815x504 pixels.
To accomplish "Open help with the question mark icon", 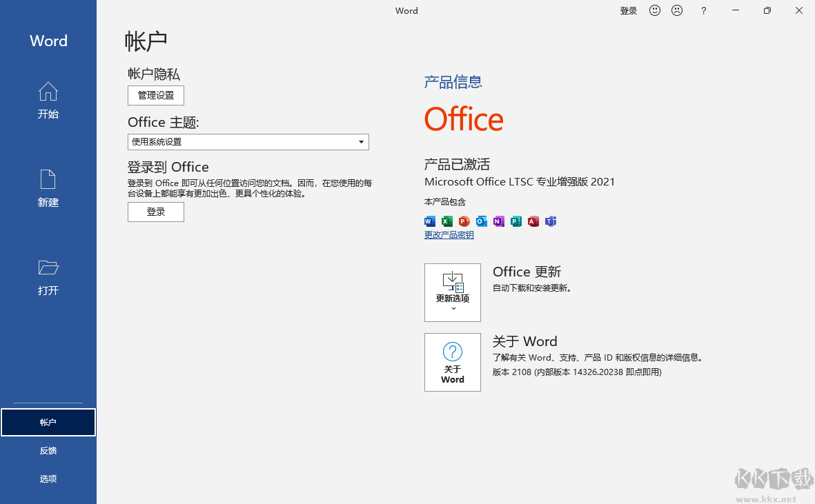I will coord(703,10).
